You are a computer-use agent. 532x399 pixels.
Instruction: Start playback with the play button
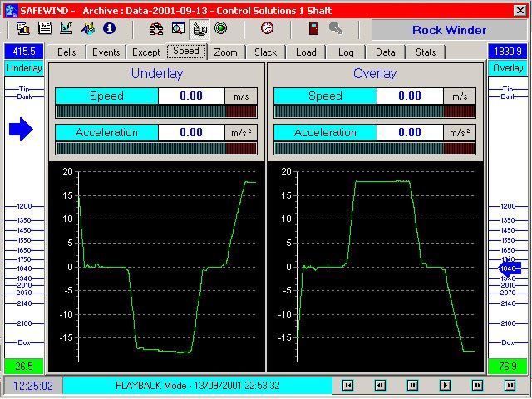tap(446, 386)
